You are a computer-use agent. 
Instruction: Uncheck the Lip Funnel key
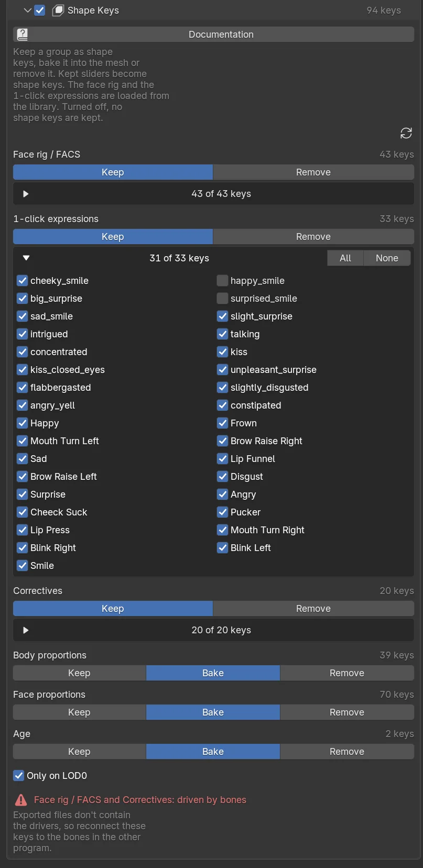(x=222, y=459)
